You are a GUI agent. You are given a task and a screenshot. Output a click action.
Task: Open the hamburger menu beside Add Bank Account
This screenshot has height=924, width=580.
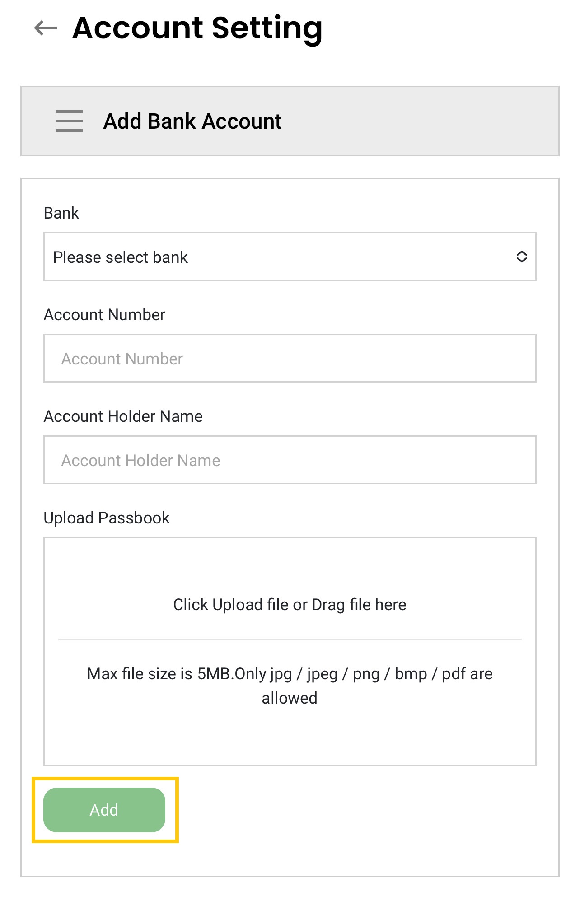(x=69, y=121)
